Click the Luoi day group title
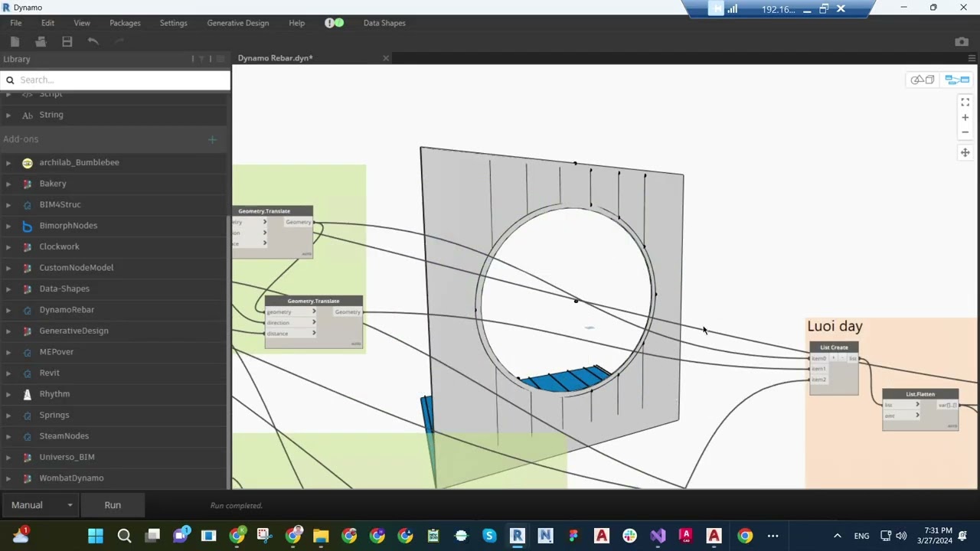The width and height of the screenshot is (980, 551). click(835, 326)
